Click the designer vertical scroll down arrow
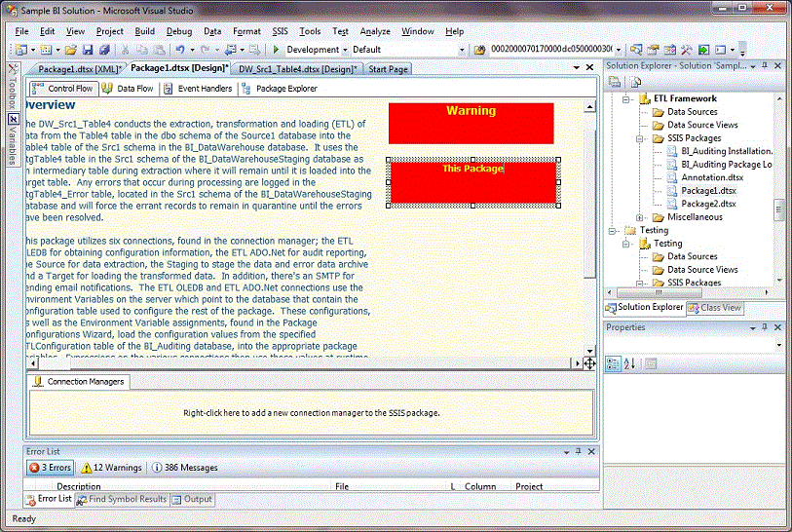This screenshot has width=792, height=532. 589,350
